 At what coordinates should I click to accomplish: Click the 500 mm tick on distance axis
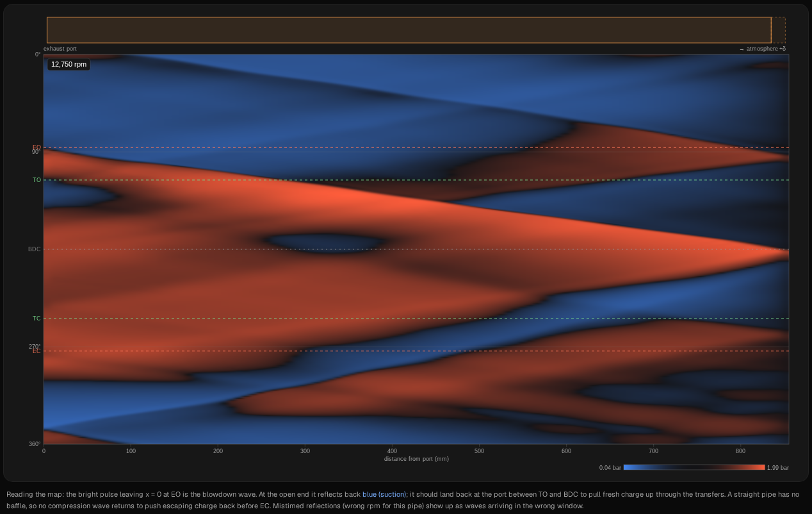[480, 451]
